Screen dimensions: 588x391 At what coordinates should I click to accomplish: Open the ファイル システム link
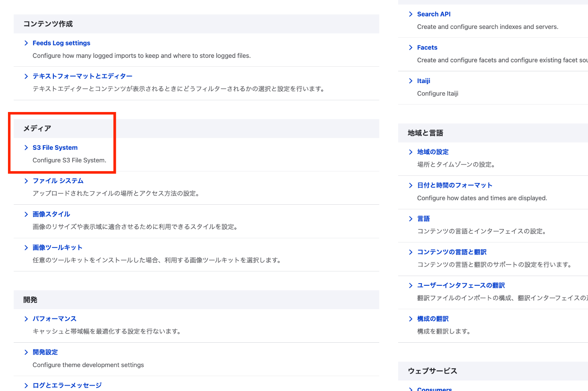tap(58, 180)
